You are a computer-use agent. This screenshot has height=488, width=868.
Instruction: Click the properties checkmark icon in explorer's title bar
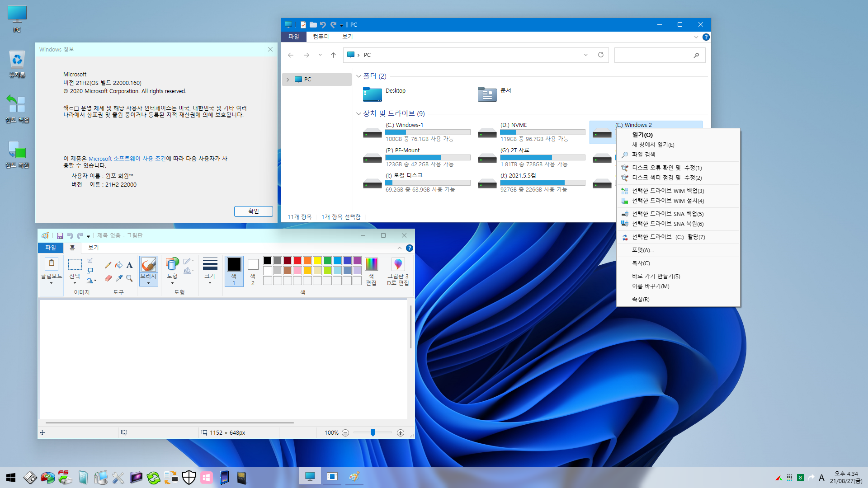coord(303,25)
